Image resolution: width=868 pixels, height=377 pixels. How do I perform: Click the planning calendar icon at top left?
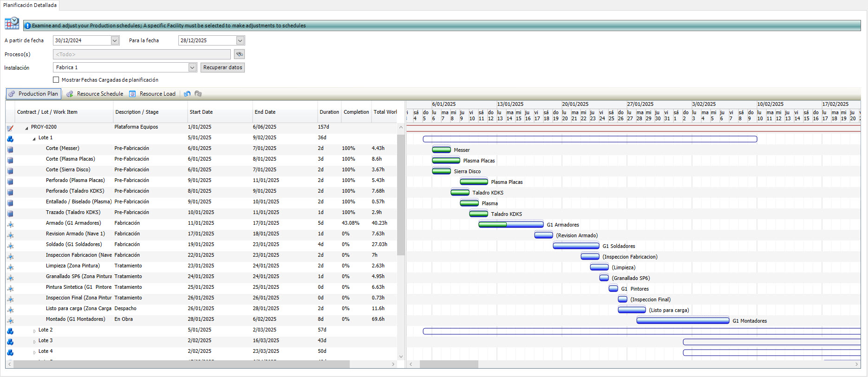click(12, 23)
